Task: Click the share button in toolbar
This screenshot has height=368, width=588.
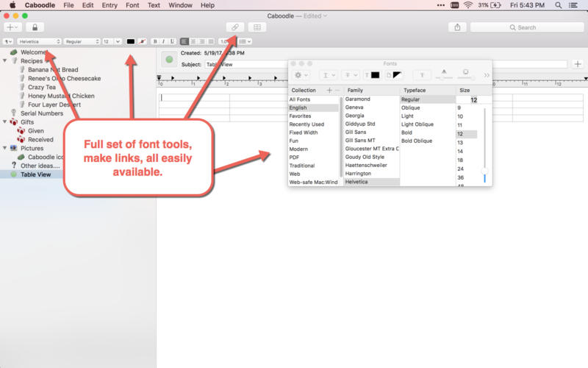Action: coord(457,27)
